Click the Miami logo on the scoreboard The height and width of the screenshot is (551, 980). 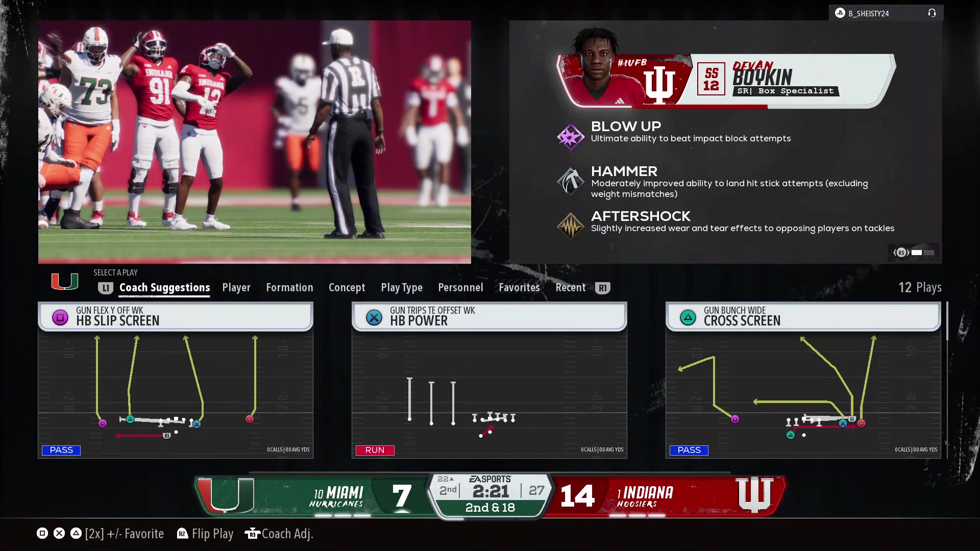pyautogui.click(x=225, y=494)
